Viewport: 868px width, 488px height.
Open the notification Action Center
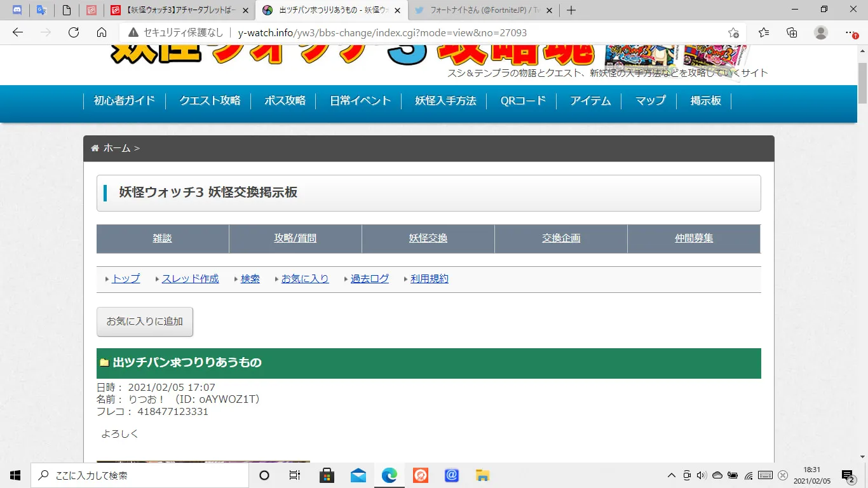(848, 475)
